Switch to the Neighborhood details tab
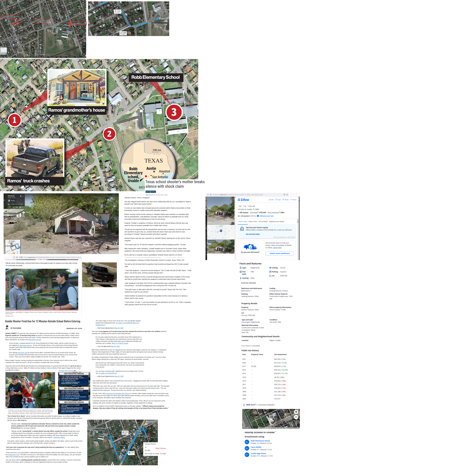476x476 pixels. click(x=277, y=222)
